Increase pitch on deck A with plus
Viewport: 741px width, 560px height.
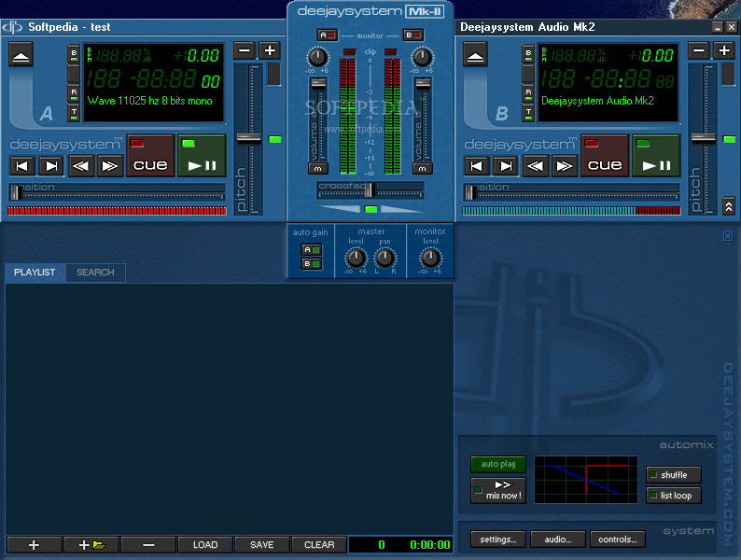[x=270, y=50]
